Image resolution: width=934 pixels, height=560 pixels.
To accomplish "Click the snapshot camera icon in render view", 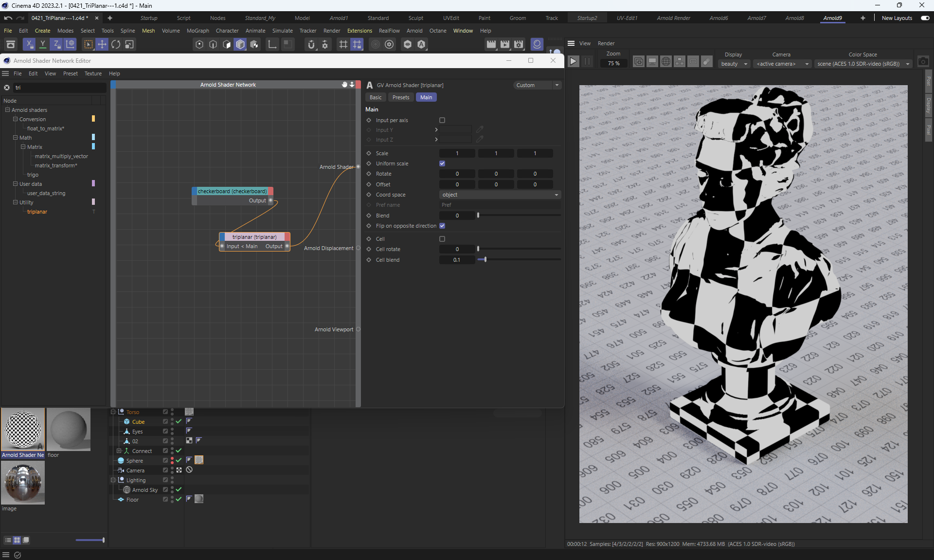I will click(x=923, y=62).
